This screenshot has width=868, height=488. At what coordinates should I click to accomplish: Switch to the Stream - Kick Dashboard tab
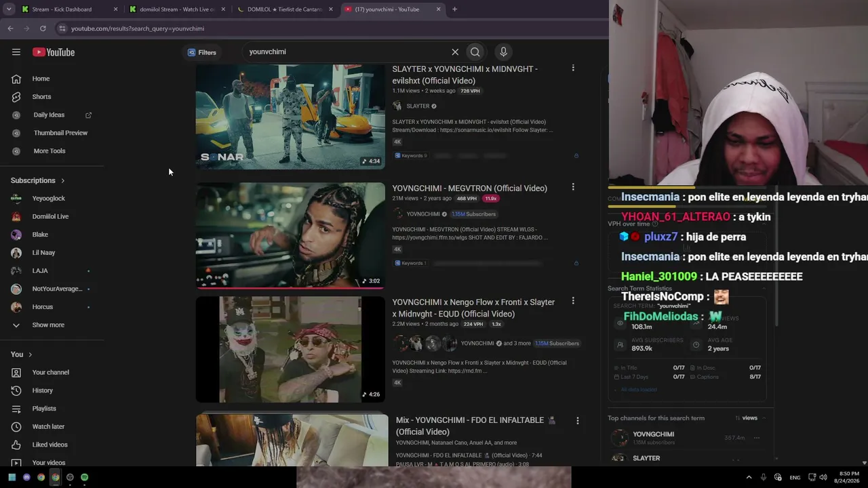pos(70,9)
